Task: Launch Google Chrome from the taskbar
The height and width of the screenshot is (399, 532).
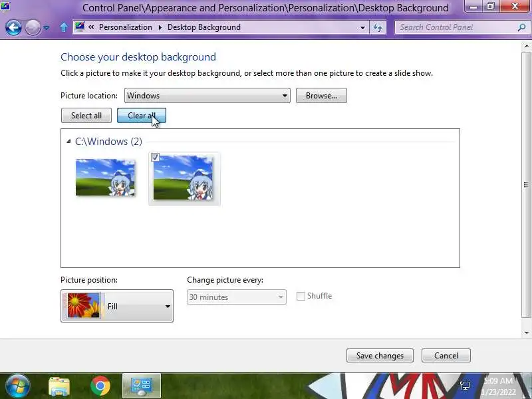Action: coord(100,386)
